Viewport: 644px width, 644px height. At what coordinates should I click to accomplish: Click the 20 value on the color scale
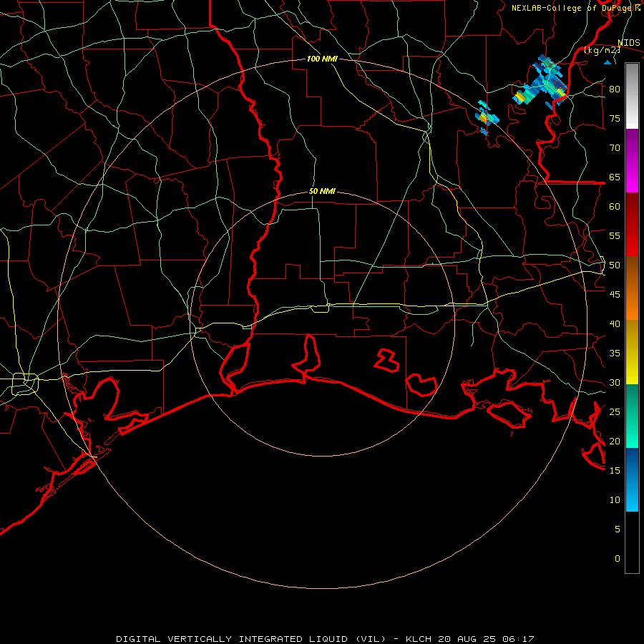[x=615, y=441]
